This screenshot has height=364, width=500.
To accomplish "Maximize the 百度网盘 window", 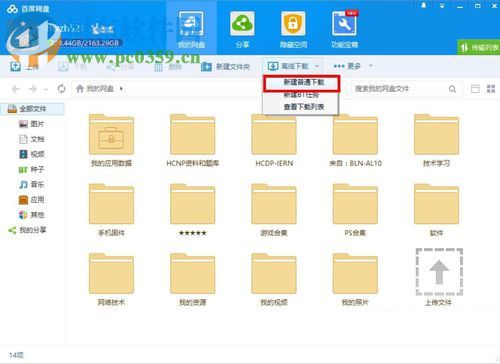I will 478,6.
